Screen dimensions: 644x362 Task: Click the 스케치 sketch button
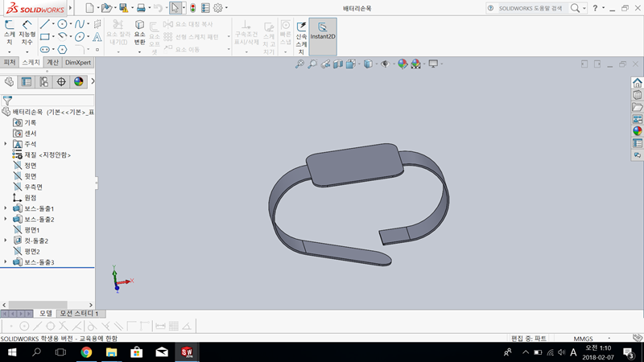pyautogui.click(x=9, y=33)
